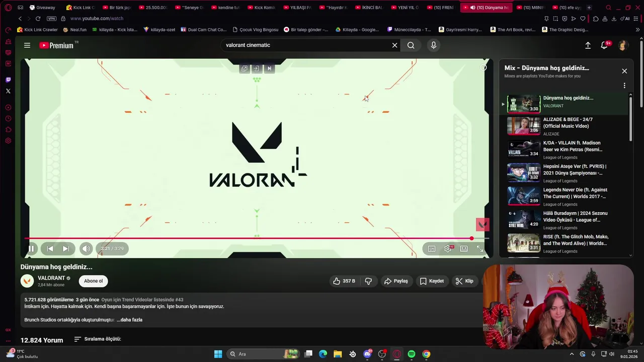The height and width of the screenshot is (362, 644).
Task: Go to the previous video in the mix
Action: [x=50, y=248]
